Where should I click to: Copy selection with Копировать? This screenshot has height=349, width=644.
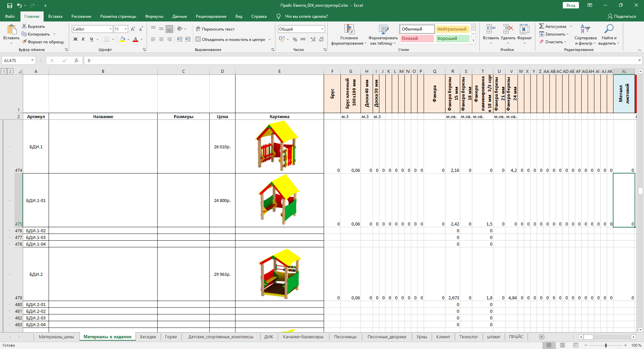36,34
